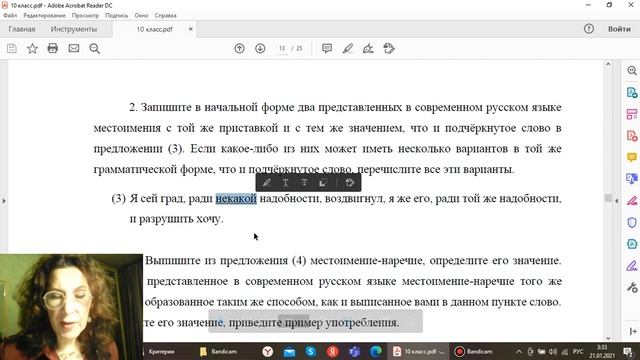Viewport: 640px width, 360px height.
Task: Open the sign document pen tool
Action: pyautogui.click(x=368, y=49)
